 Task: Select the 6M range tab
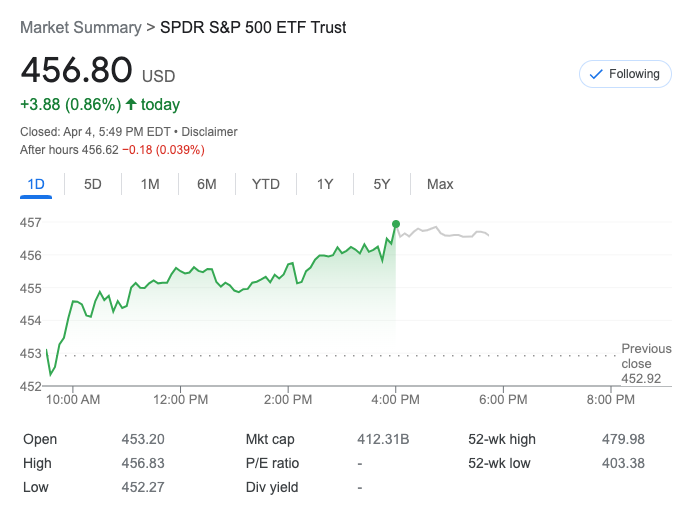(x=207, y=184)
